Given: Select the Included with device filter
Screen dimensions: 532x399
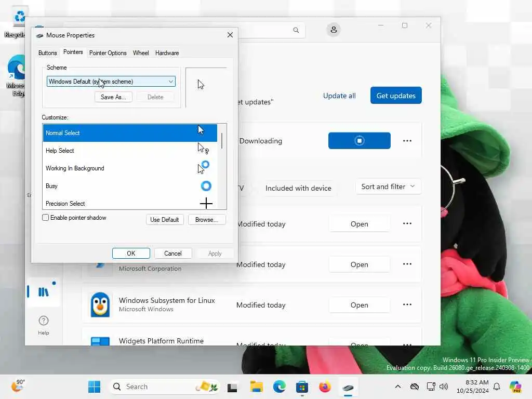Looking at the screenshot, I should [x=298, y=188].
